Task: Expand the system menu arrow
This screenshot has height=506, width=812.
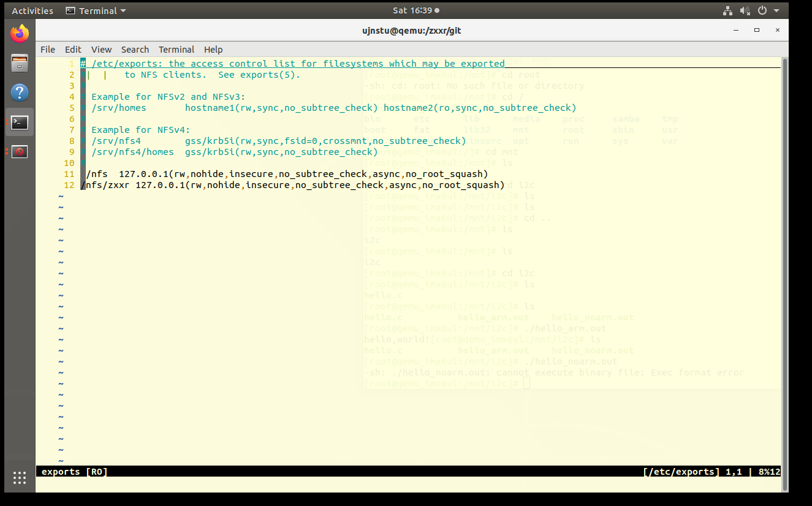Action: point(776,11)
